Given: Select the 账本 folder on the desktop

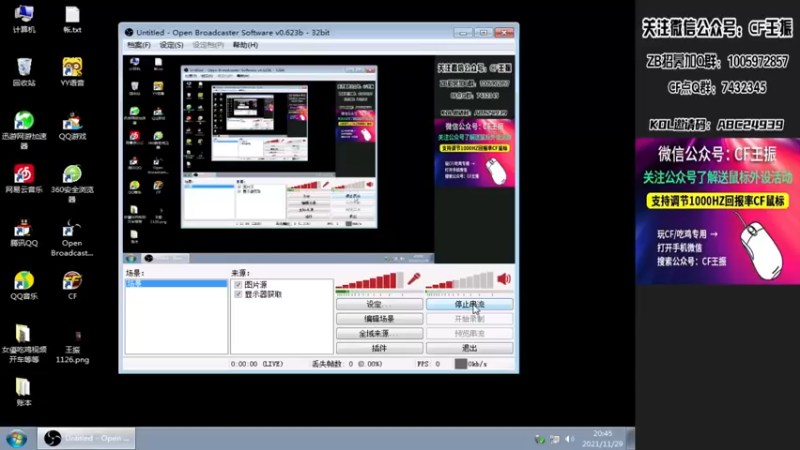Looking at the screenshot, I should click(x=24, y=391).
